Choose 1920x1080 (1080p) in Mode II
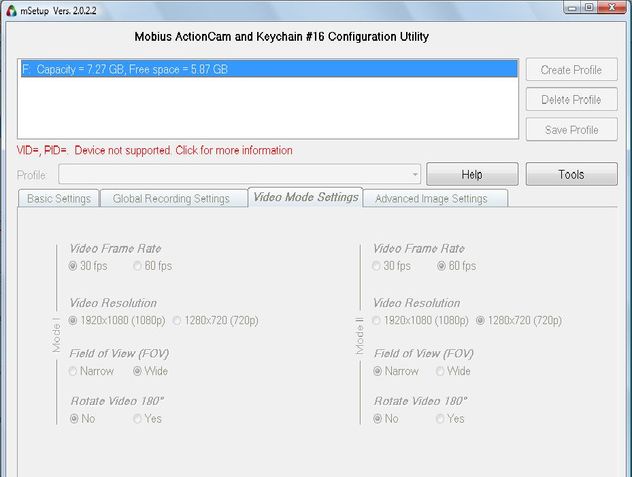This screenshot has width=632, height=477. click(420, 321)
